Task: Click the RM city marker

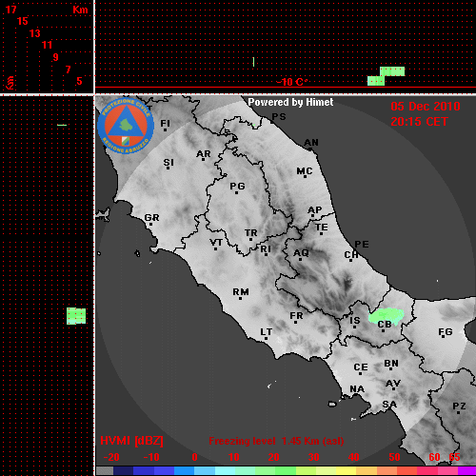Action: coord(241,298)
